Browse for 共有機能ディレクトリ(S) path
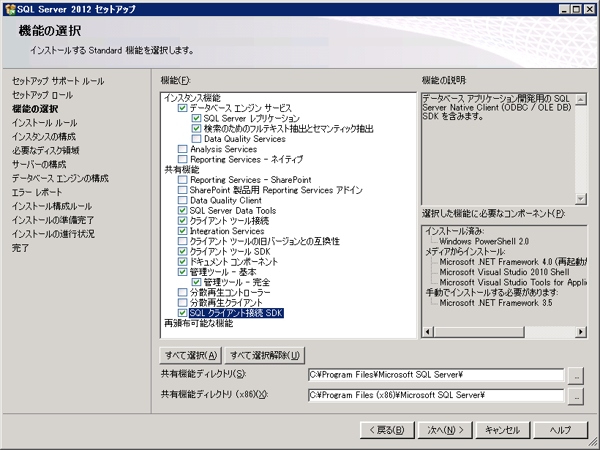 (576, 375)
